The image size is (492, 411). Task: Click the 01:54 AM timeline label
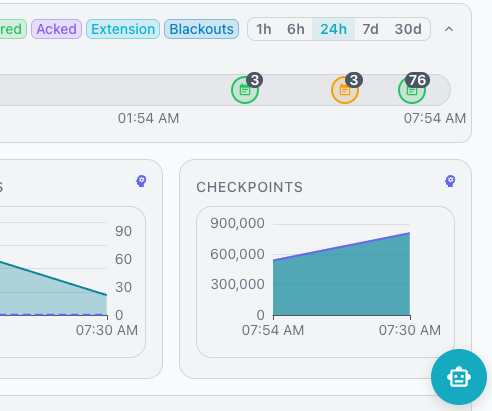[x=148, y=118]
